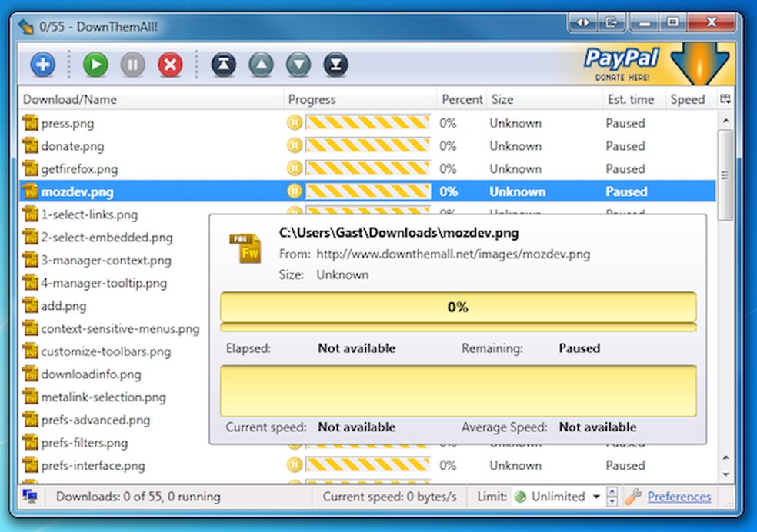Select prefs-advanced.png entry
This screenshot has height=532, width=757.
click(x=95, y=420)
